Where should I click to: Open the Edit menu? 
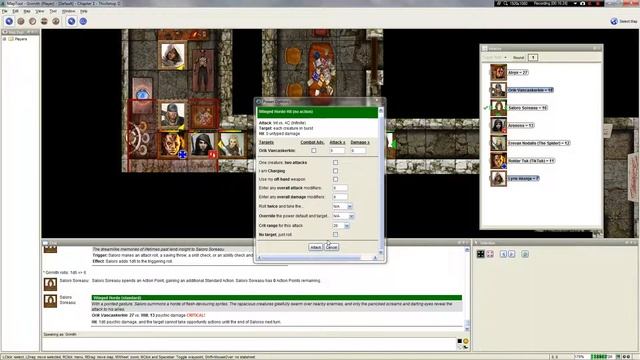16,11
